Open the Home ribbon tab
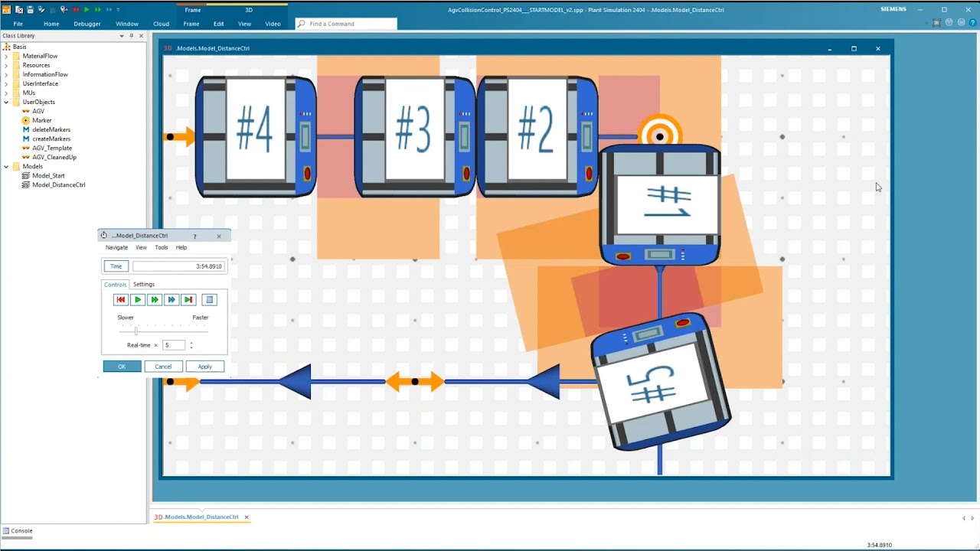Viewport: 980px width, 551px height. (51, 24)
